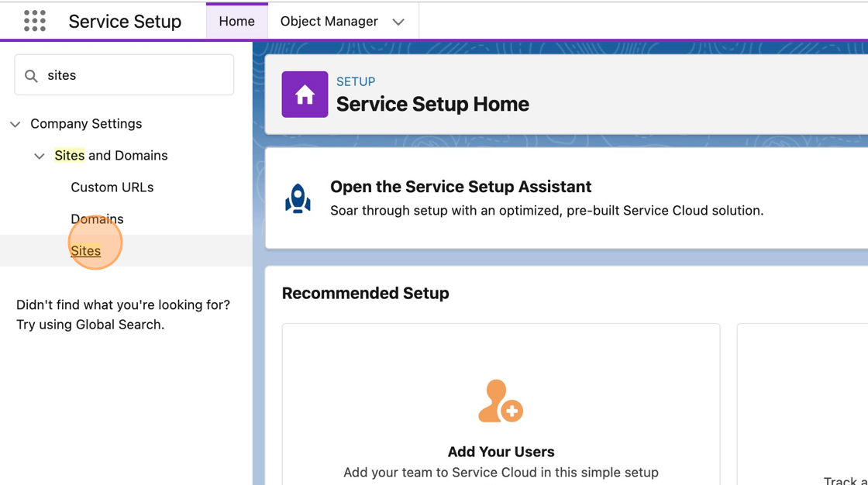The image size is (868, 485).
Task: Click Open the Service Setup Assistant heading
Action: (460, 187)
